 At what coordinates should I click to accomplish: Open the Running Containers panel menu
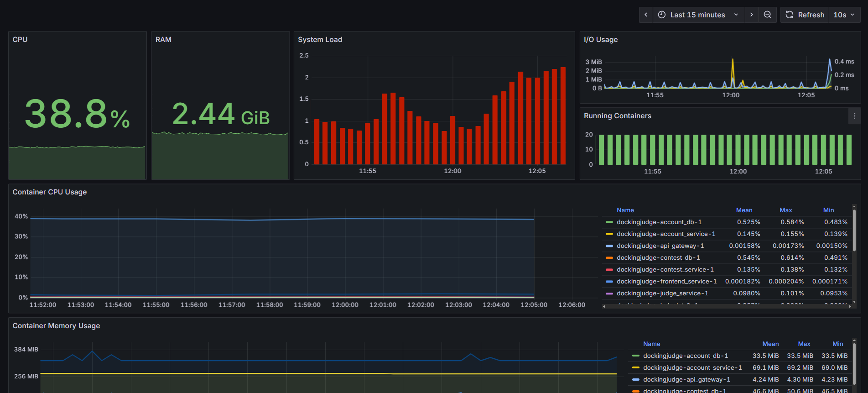(854, 116)
